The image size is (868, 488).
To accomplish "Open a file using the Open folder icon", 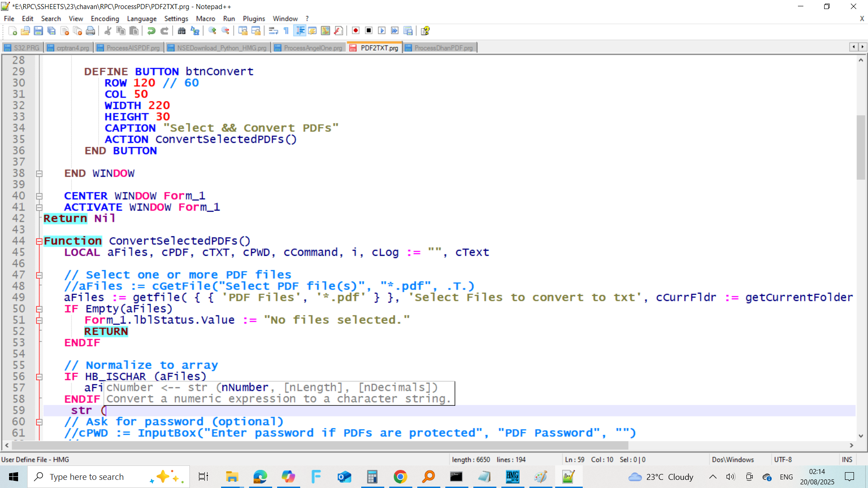I will click(25, 31).
